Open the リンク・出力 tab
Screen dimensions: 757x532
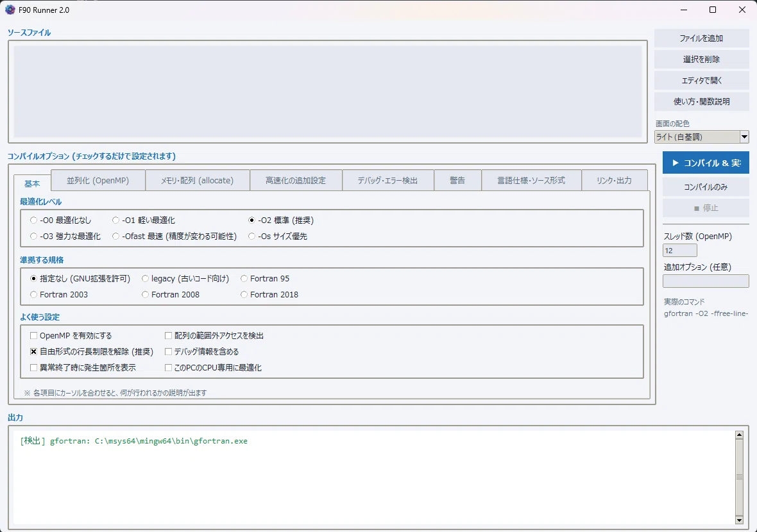tap(614, 180)
